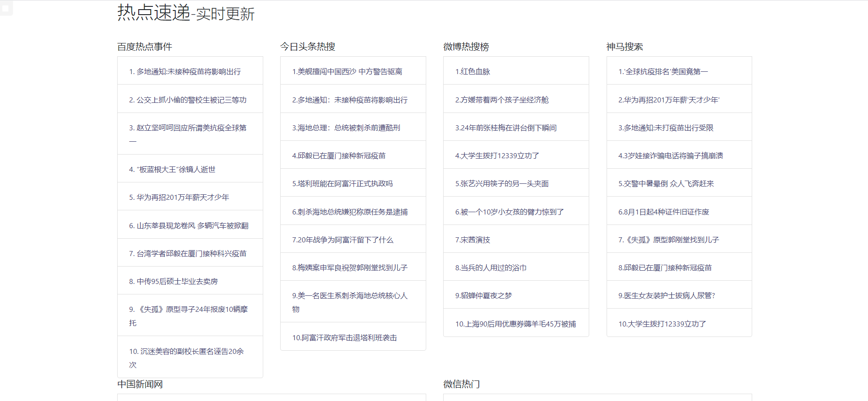This screenshot has width=868, height=401.
Task: Click the Weibo topic '宋茜演技'
Action: coord(472,240)
